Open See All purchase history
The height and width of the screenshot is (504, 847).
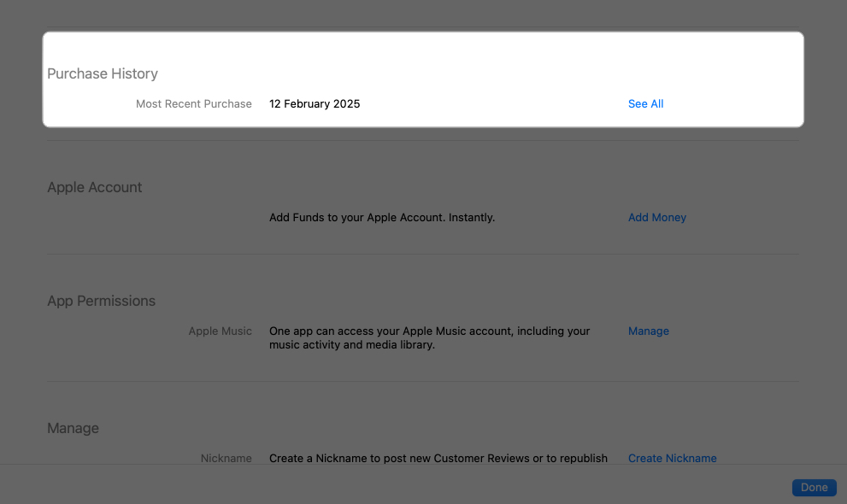pos(645,103)
